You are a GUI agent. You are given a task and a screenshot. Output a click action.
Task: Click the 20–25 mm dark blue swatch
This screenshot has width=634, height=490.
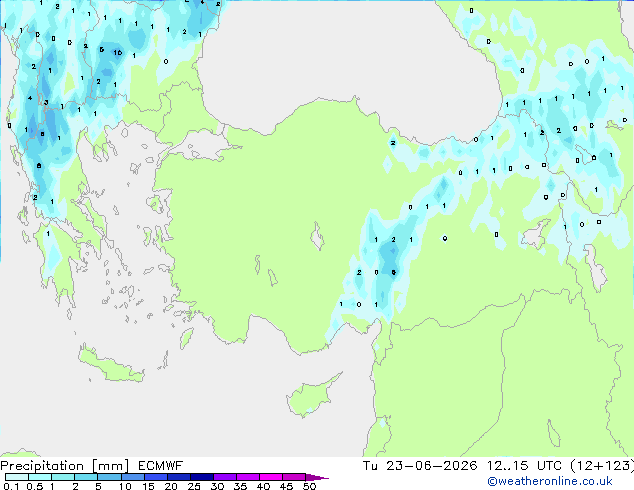[x=178, y=477]
